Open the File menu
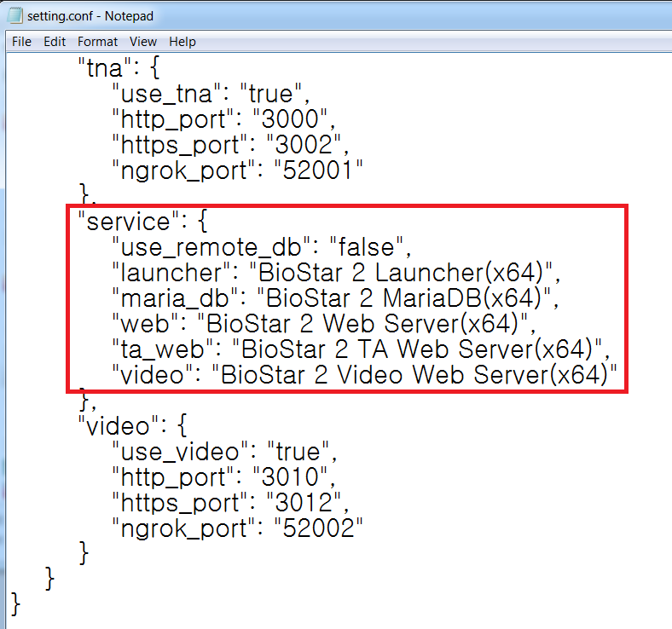 click(21, 42)
